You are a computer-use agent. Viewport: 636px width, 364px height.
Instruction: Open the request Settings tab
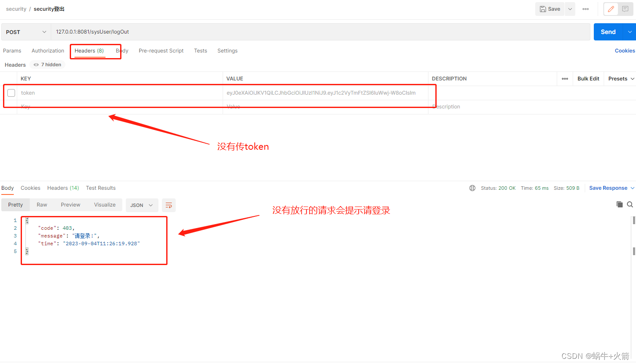[x=227, y=51]
